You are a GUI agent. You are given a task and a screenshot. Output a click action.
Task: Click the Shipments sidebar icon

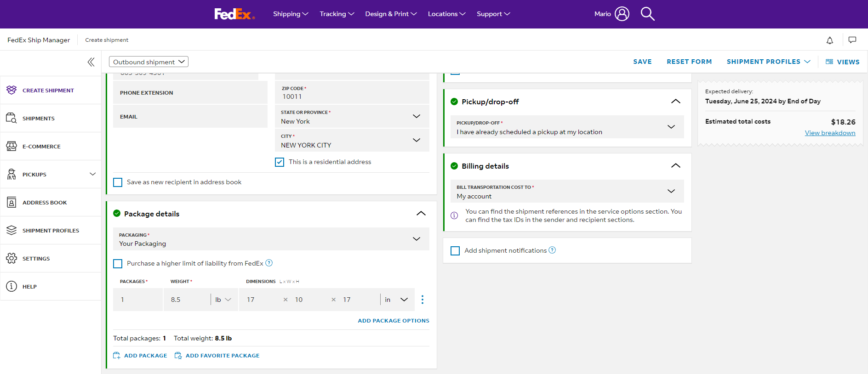tap(11, 118)
